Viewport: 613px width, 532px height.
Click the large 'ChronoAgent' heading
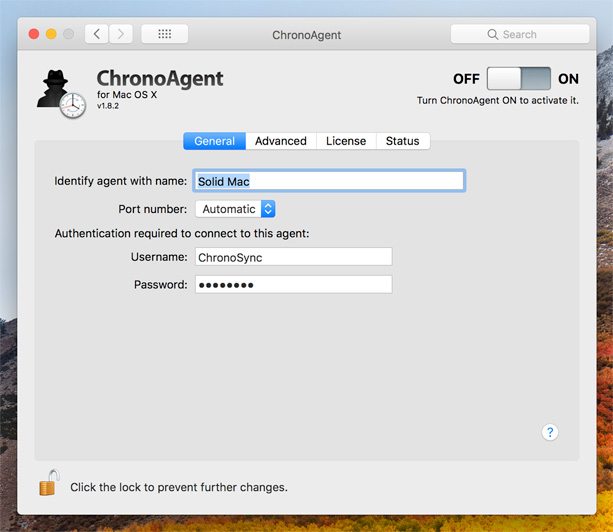coord(160,78)
